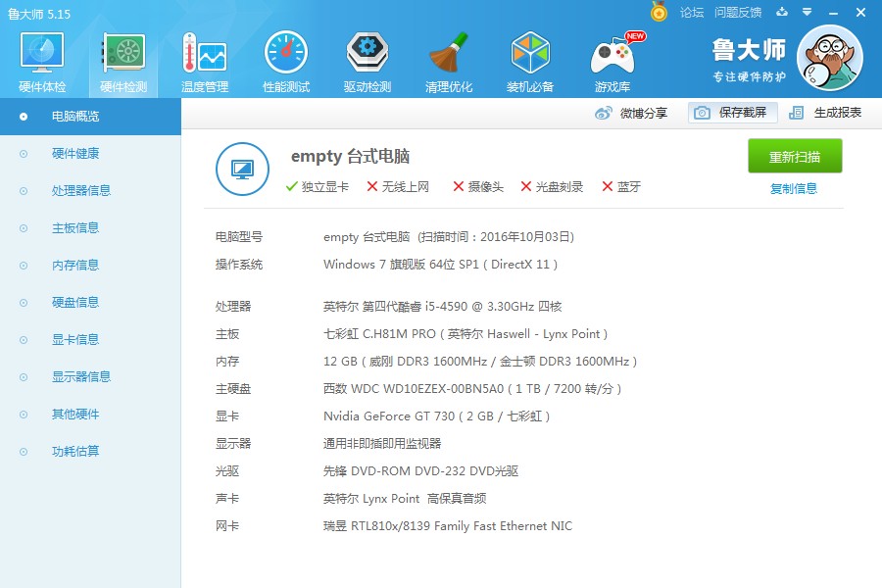
Task: Click the camera icon on 保存截屏
Action: (702, 113)
